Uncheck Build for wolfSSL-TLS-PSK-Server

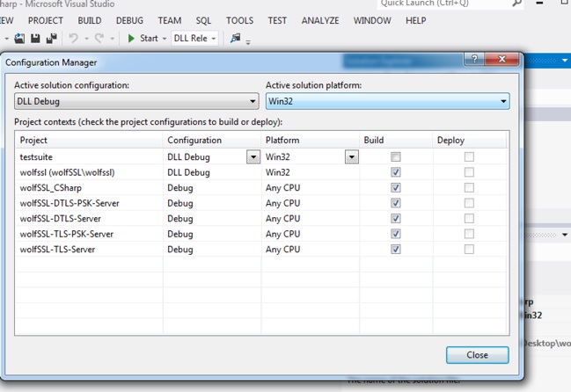[x=395, y=234]
